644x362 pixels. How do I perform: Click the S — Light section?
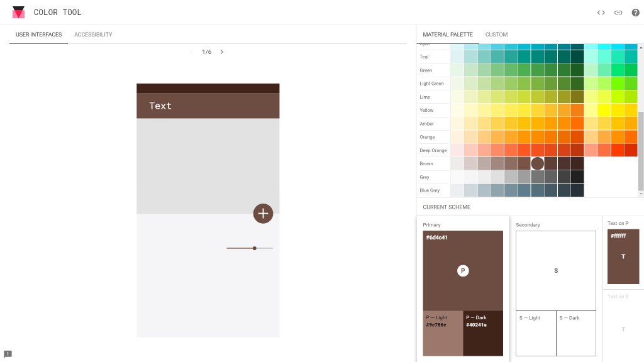pyautogui.click(x=535, y=333)
